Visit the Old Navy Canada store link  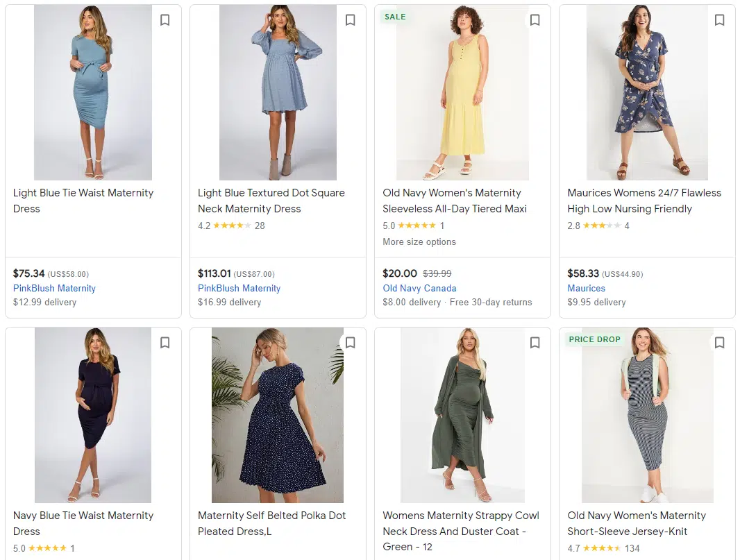coord(419,288)
